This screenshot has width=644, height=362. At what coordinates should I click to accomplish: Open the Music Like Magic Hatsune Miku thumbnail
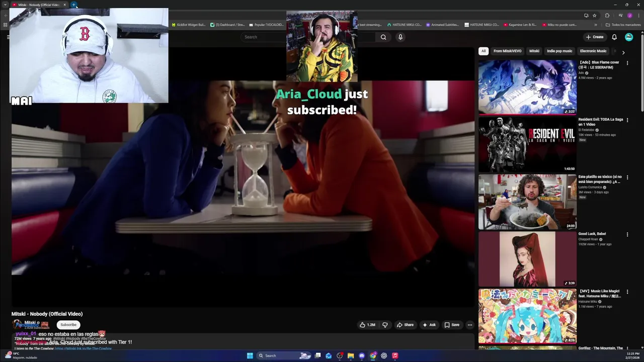pos(527,316)
